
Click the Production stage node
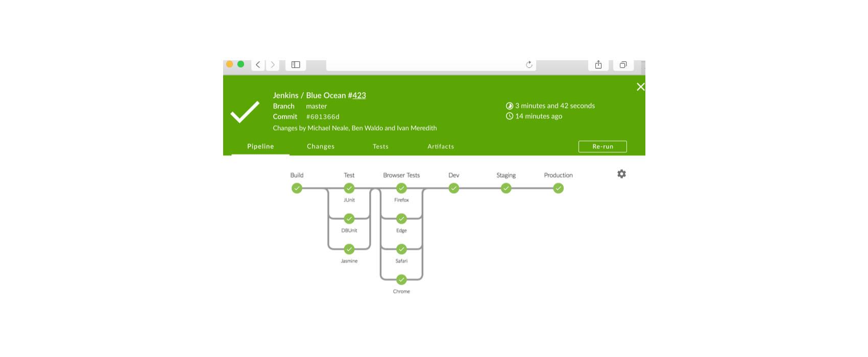[x=559, y=188]
